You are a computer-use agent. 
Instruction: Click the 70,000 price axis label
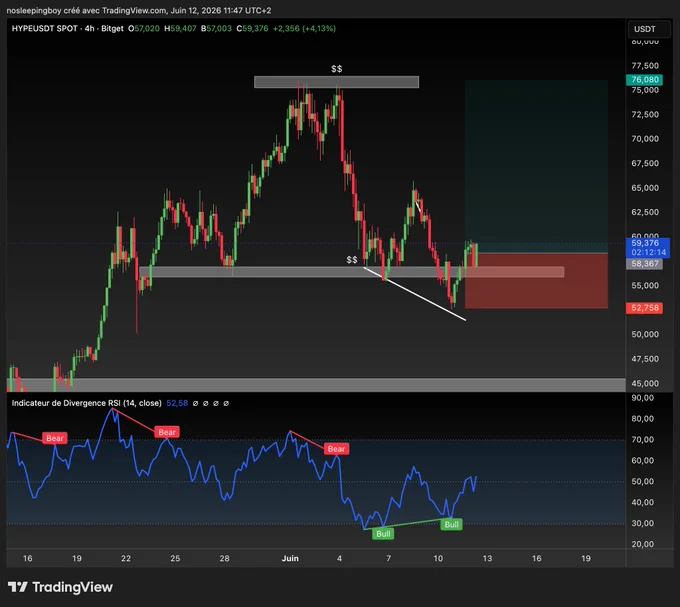click(645, 139)
